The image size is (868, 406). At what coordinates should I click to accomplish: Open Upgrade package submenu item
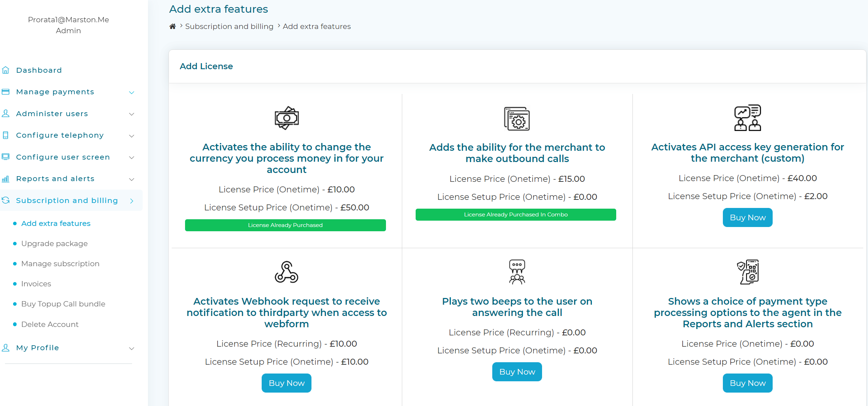coord(54,244)
